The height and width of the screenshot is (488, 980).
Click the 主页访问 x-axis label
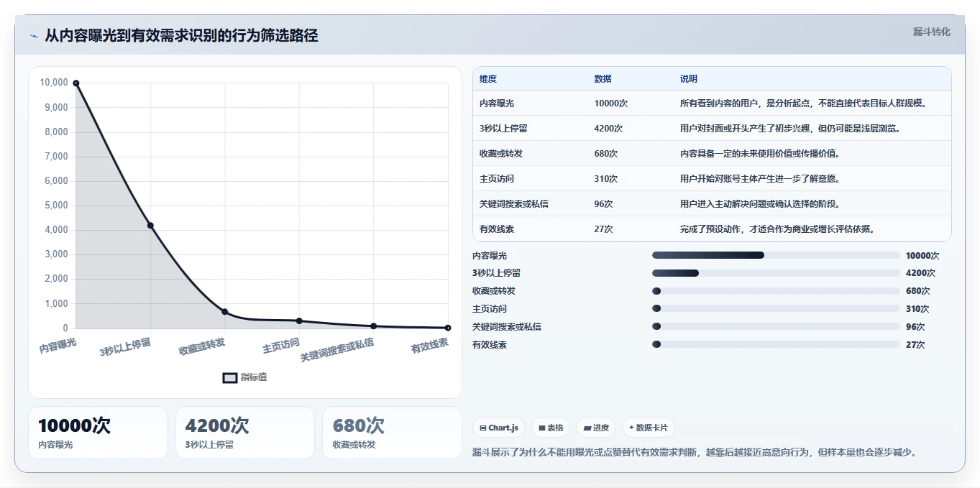281,345
